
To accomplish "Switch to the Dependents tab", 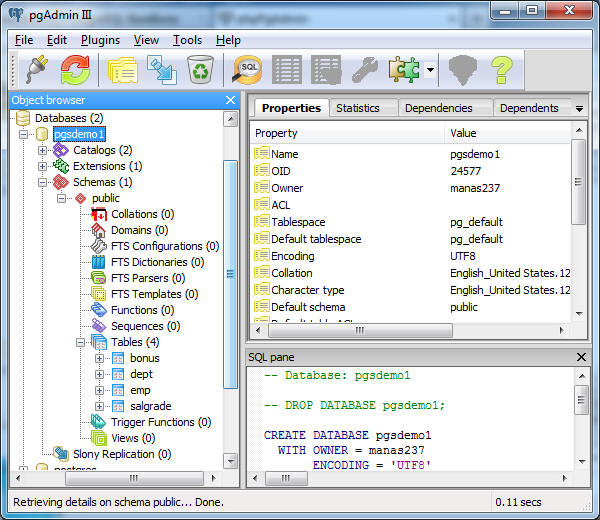I will tap(529, 108).
